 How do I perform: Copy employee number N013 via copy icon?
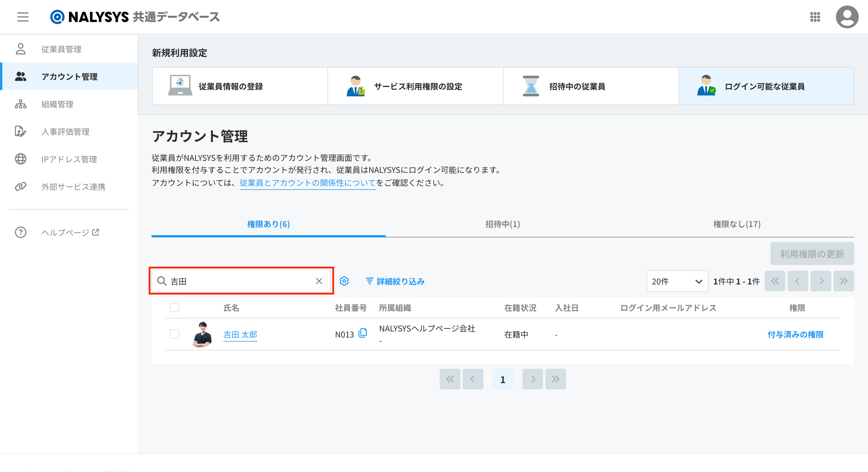(x=363, y=333)
